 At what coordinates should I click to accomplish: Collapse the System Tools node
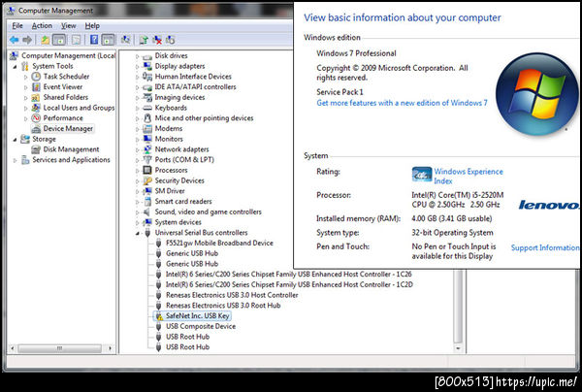point(16,66)
